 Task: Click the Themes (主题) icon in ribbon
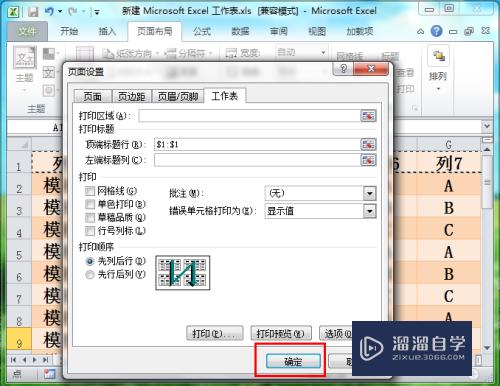point(25,57)
